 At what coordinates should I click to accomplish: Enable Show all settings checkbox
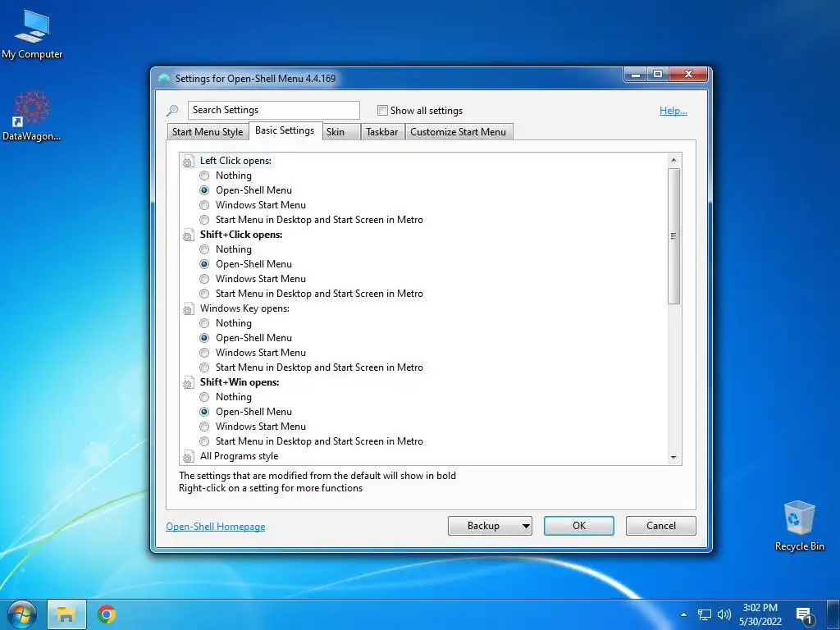tap(382, 111)
